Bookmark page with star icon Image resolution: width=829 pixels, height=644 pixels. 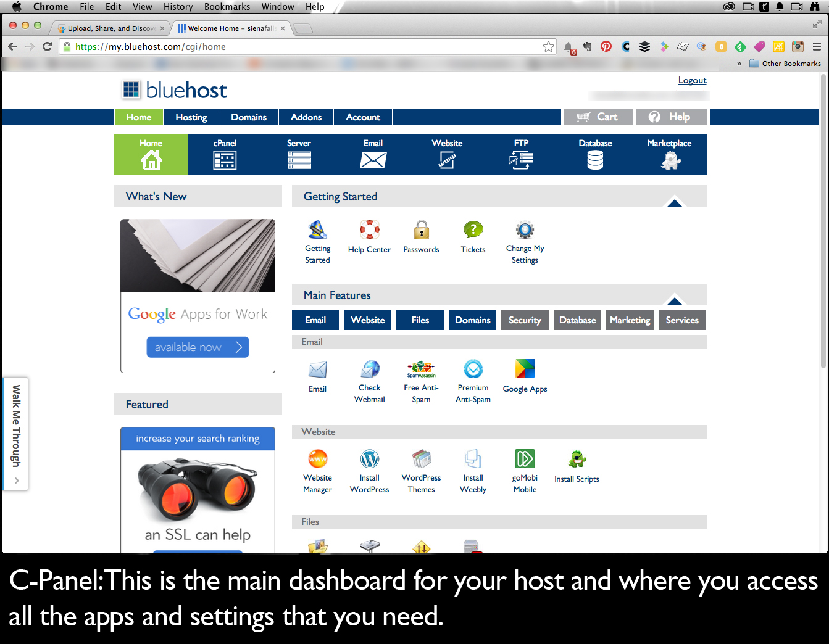click(548, 47)
